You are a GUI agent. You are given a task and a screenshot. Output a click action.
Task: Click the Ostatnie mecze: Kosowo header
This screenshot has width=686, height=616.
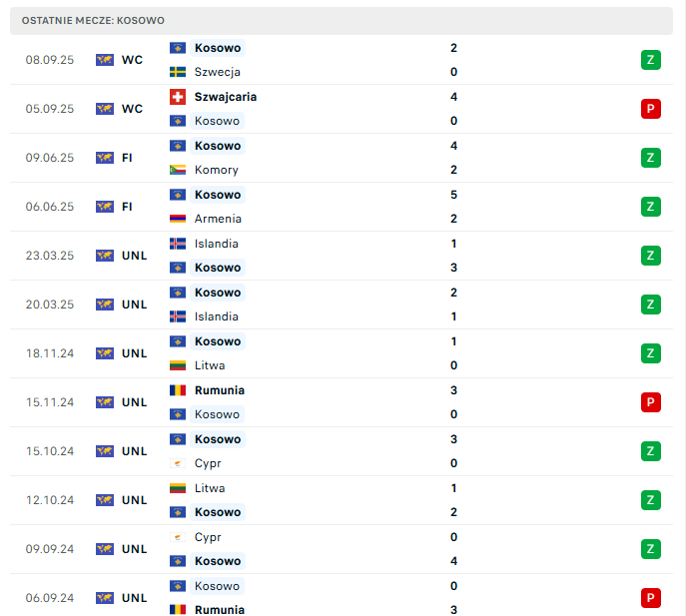click(x=94, y=20)
